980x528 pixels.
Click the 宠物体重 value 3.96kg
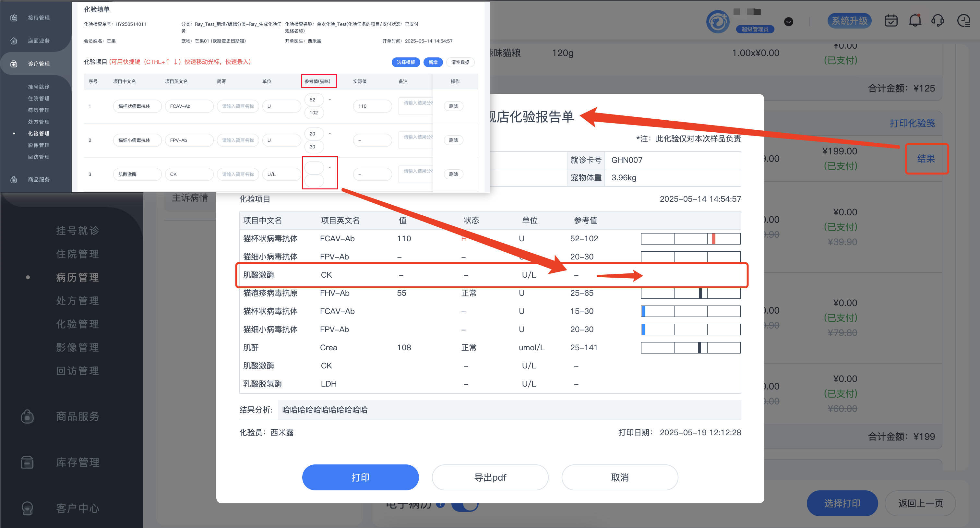click(x=624, y=178)
